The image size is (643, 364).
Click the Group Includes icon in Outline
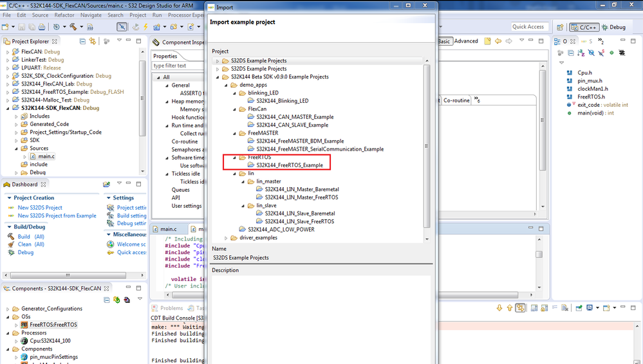pyautogui.click(x=622, y=53)
